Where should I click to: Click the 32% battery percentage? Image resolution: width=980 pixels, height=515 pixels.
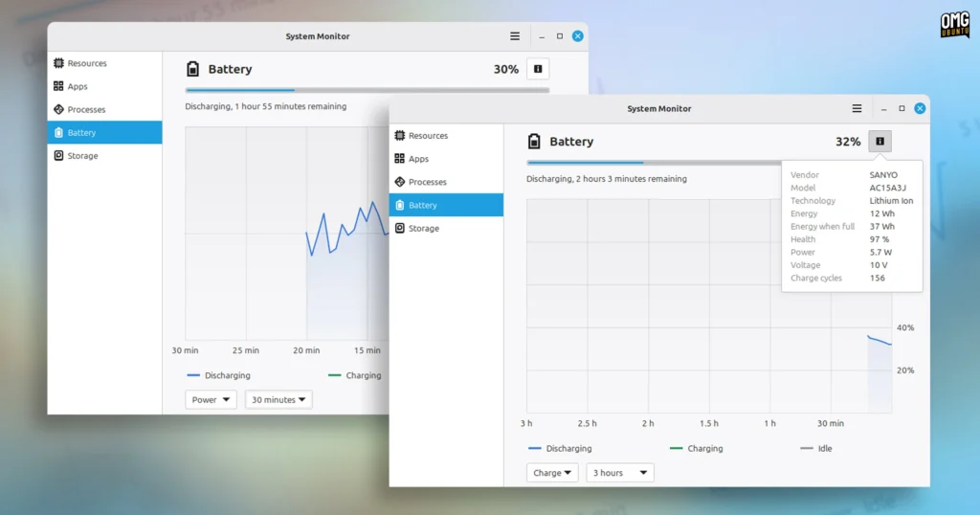click(848, 142)
